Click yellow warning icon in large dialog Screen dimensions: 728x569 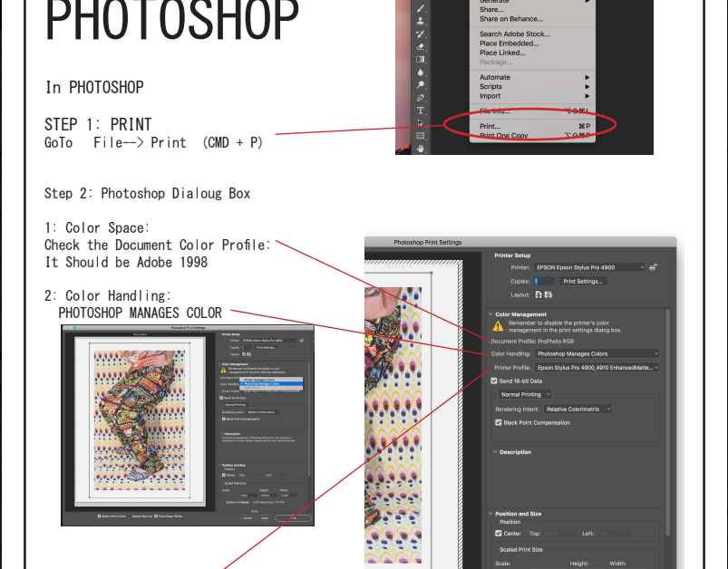[499, 326]
